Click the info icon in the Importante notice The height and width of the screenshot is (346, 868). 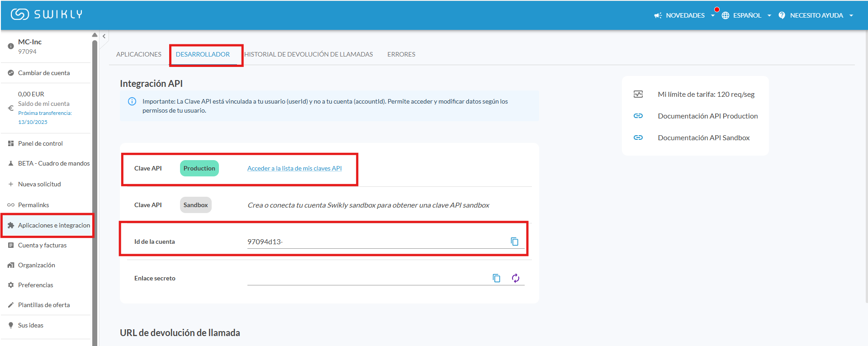coord(132,101)
